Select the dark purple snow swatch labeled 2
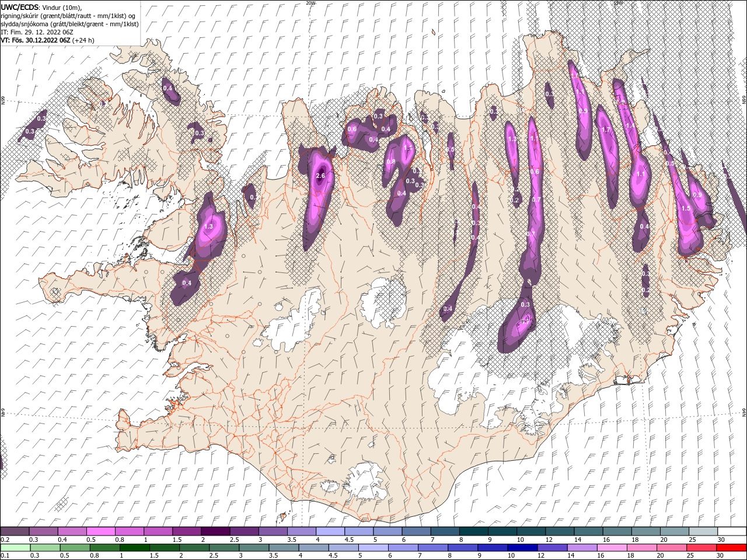 (x=215, y=531)
